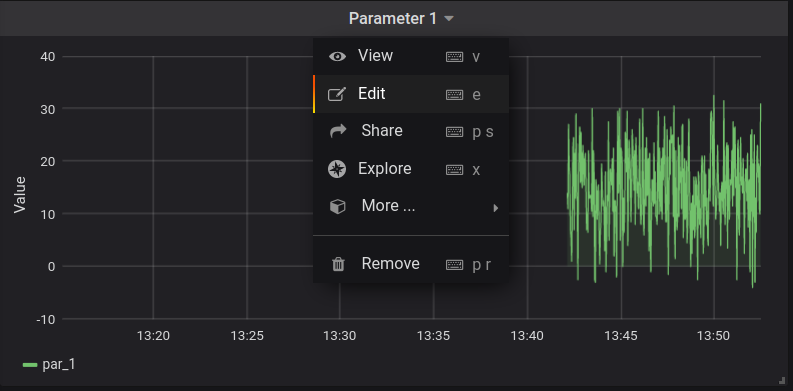793x391 pixels.
Task: Choose Explore in the panel menu
Action: pos(411,169)
